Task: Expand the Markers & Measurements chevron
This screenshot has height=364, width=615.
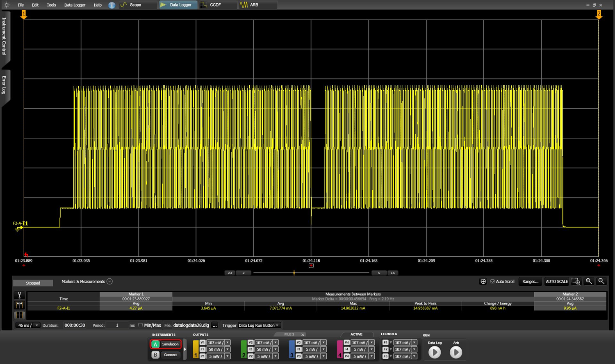Action: coord(109,282)
